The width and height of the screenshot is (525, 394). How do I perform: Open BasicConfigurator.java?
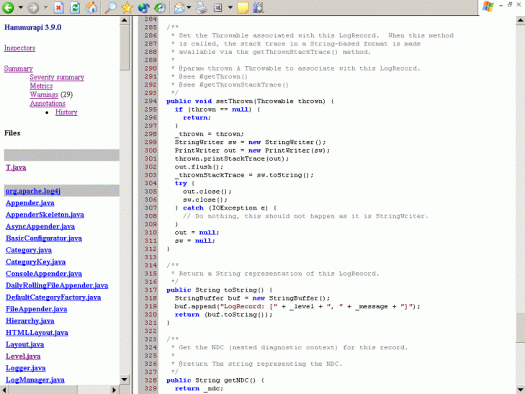(x=44, y=238)
